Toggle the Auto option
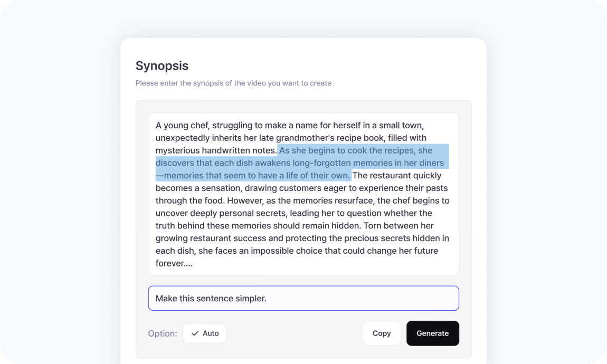This screenshot has width=607, height=364. click(205, 333)
